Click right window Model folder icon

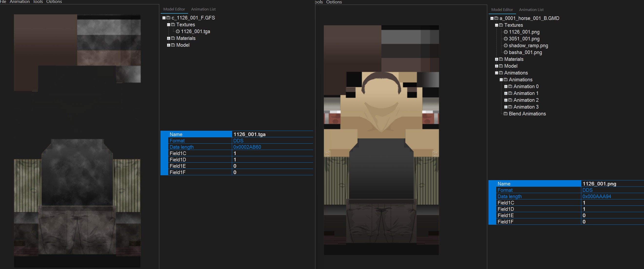[x=501, y=66]
